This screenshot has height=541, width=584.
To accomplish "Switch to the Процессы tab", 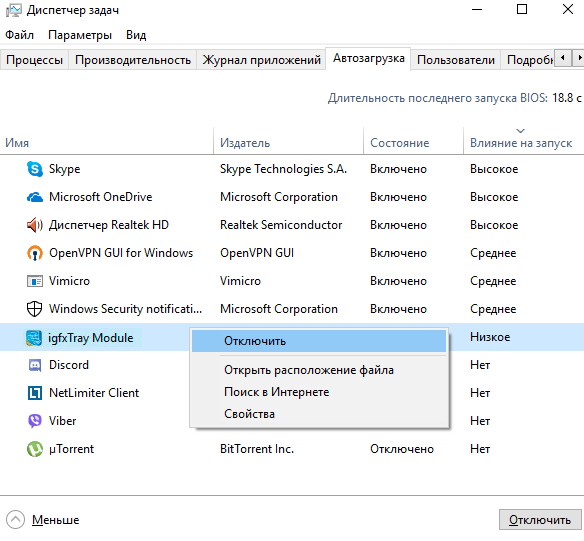I will tap(34, 60).
